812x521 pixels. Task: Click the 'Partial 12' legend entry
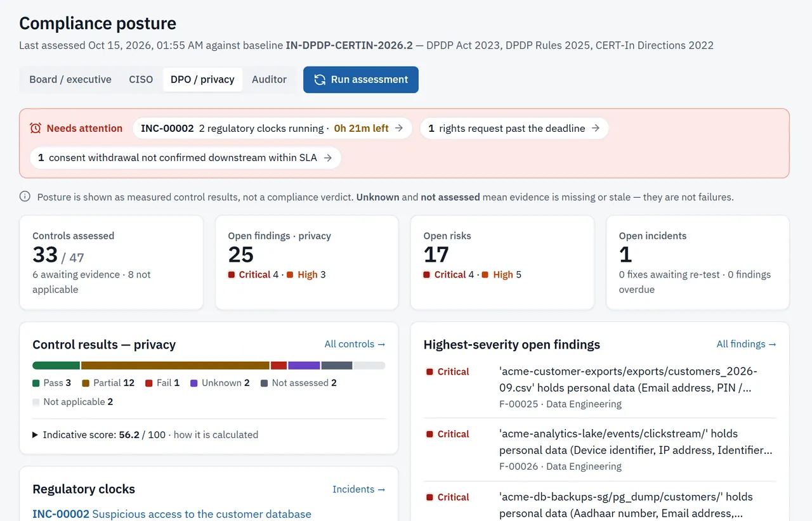coord(108,383)
